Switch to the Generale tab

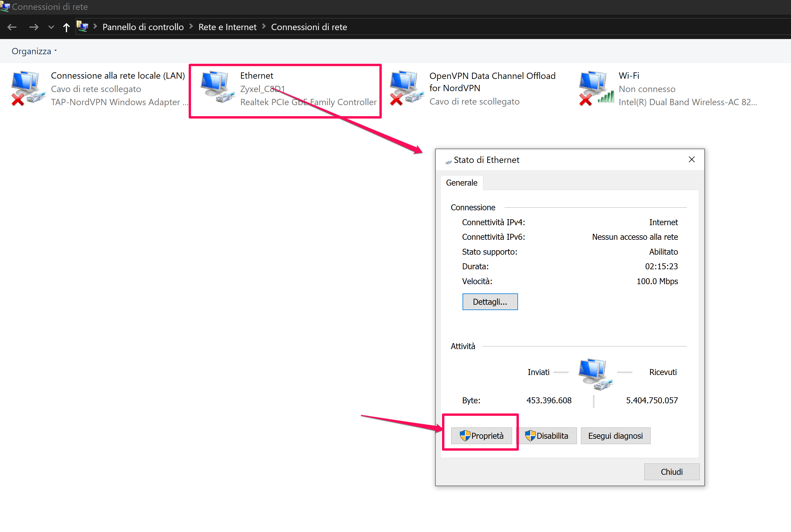coord(461,183)
